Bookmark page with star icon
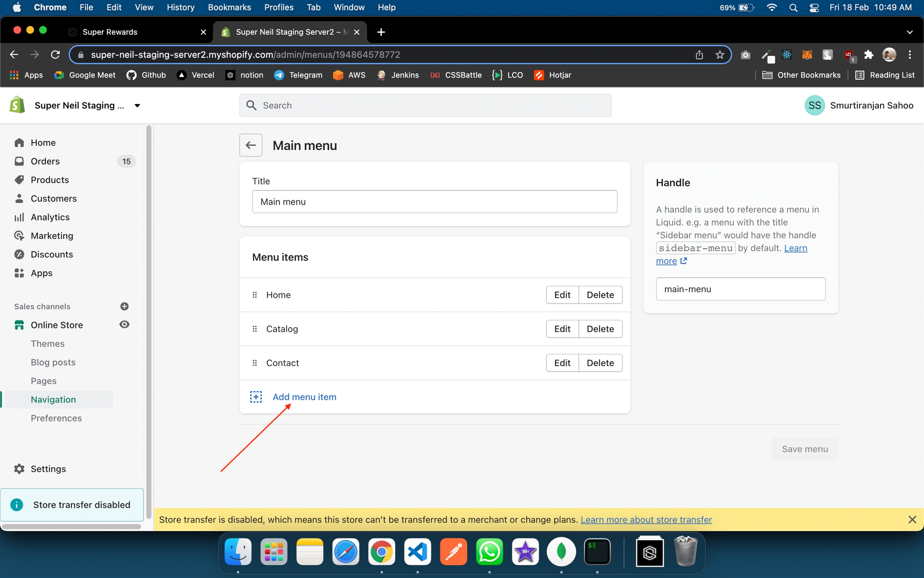 (720, 55)
